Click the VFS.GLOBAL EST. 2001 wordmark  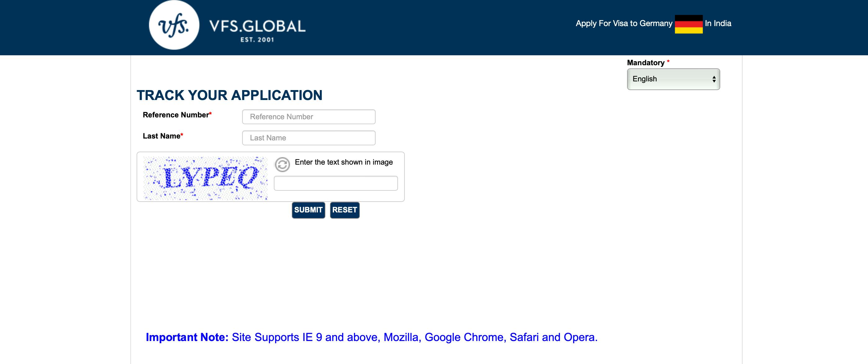coord(257,30)
